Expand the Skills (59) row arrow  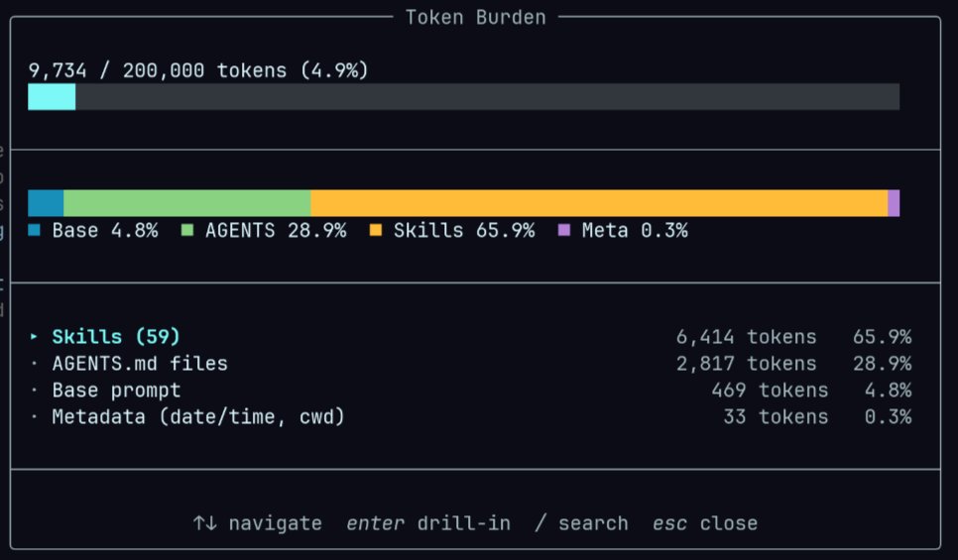34,336
